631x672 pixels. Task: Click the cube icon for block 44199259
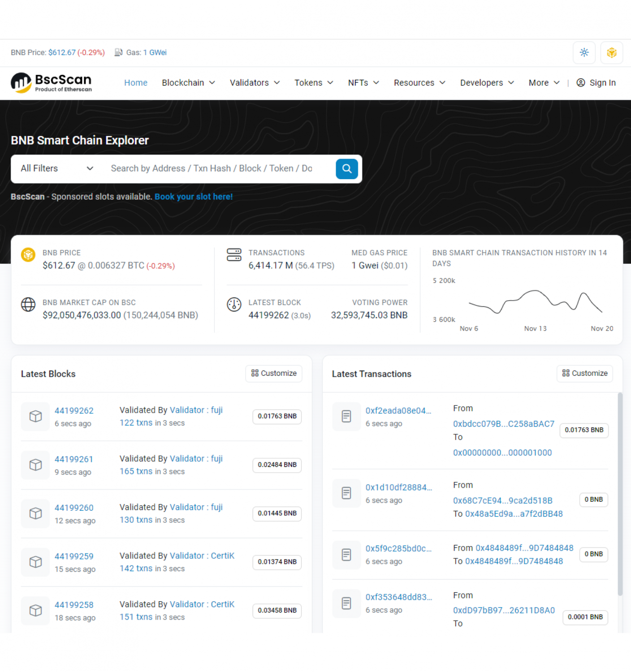click(x=35, y=562)
